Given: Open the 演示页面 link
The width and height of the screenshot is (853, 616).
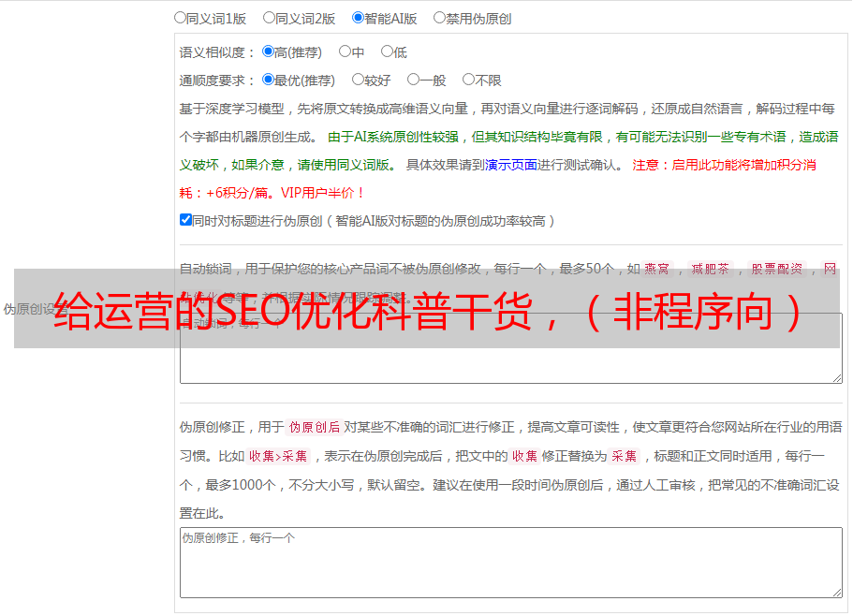Looking at the screenshot, I should 511,165.
